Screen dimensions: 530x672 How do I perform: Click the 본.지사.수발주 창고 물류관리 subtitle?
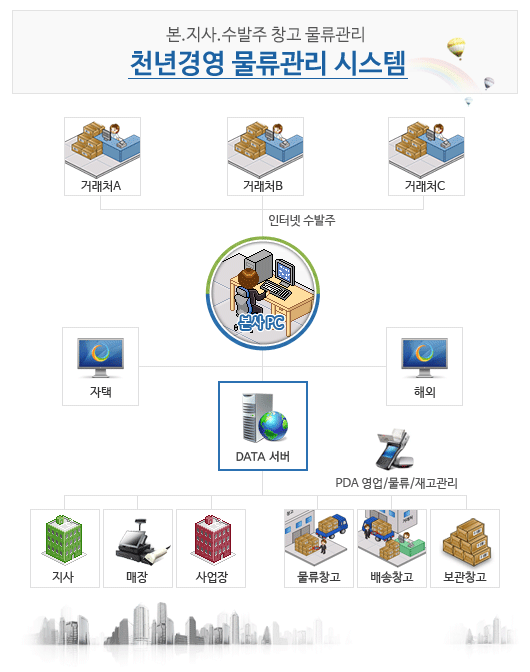(265, 34)
